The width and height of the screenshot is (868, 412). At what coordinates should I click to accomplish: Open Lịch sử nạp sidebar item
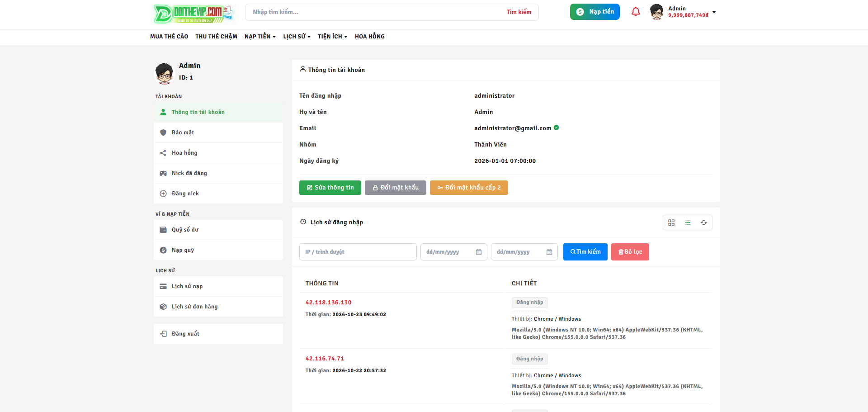218,286
